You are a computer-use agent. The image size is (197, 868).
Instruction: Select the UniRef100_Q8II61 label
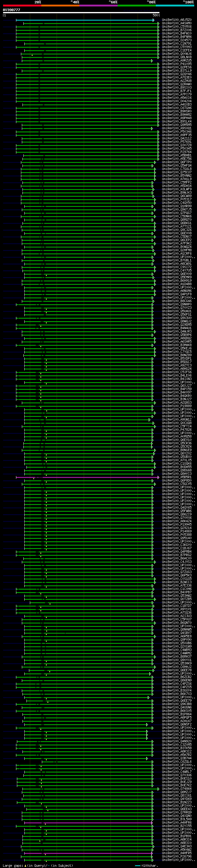[x=177, y=796]
